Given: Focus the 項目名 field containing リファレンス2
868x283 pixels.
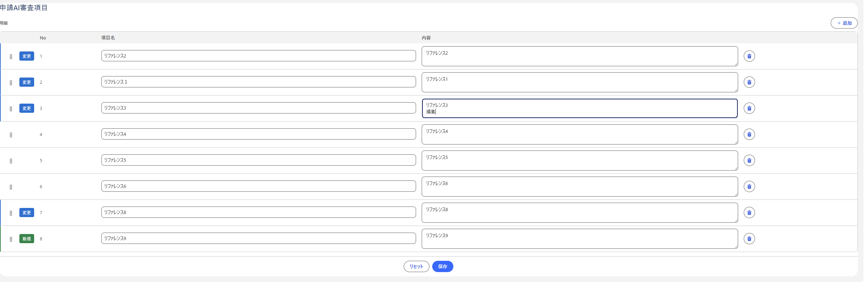Looking at the screenshot, I should [258, 56].
